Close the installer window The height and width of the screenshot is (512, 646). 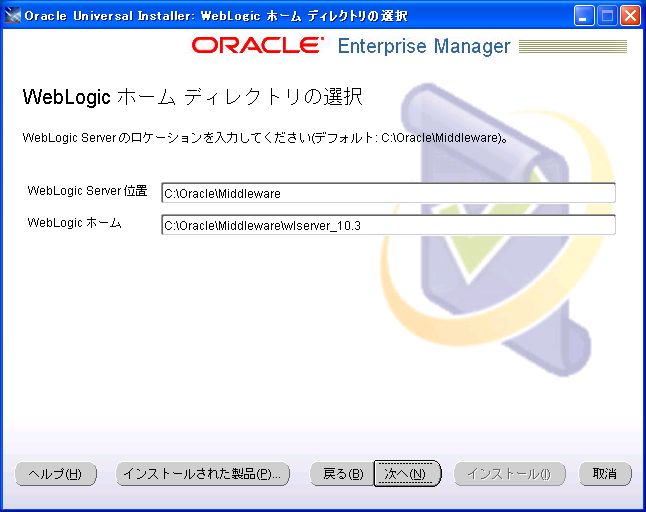(630, 16)
